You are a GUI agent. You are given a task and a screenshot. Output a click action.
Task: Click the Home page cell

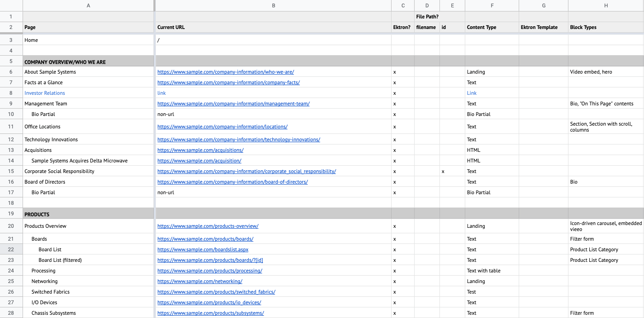(x=31, y=40)
